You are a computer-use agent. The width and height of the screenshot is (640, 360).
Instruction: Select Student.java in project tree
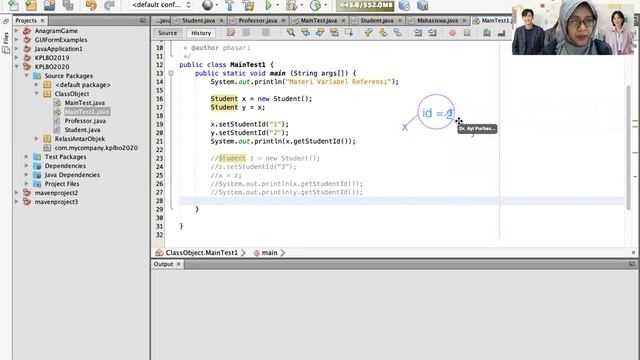(x=82, y=130)
